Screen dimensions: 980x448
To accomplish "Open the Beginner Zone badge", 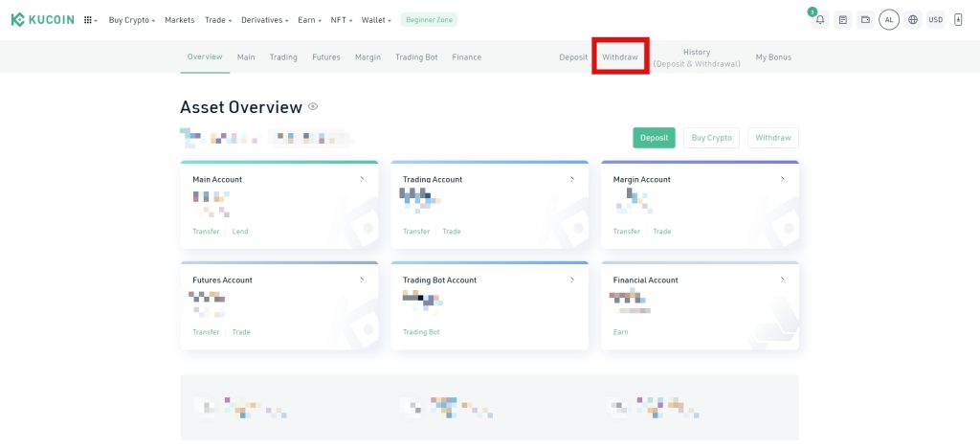I will pyautogui.click(x=430, y=20).
